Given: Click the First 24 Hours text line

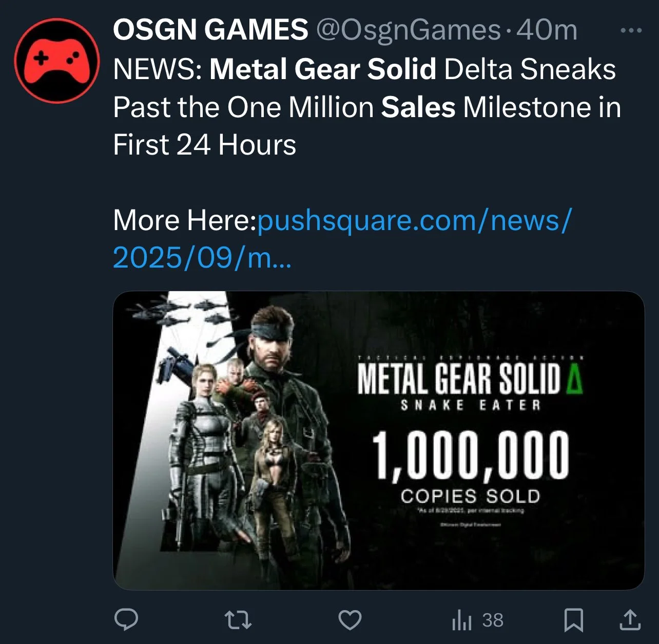Looking at the screenshot, I should click(x=205, y=144).
